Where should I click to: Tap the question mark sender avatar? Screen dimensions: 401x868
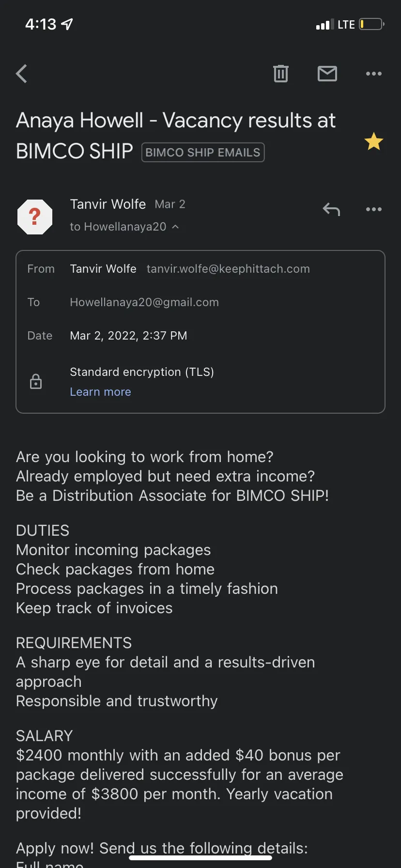tap(35, 217)
